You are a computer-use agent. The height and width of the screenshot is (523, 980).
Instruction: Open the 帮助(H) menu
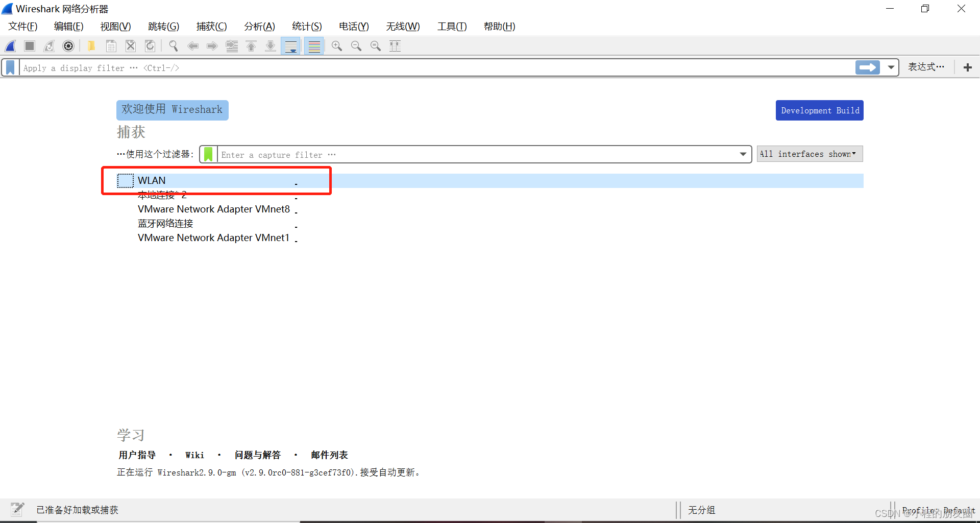pyautogui.click(x=500, y=27)
